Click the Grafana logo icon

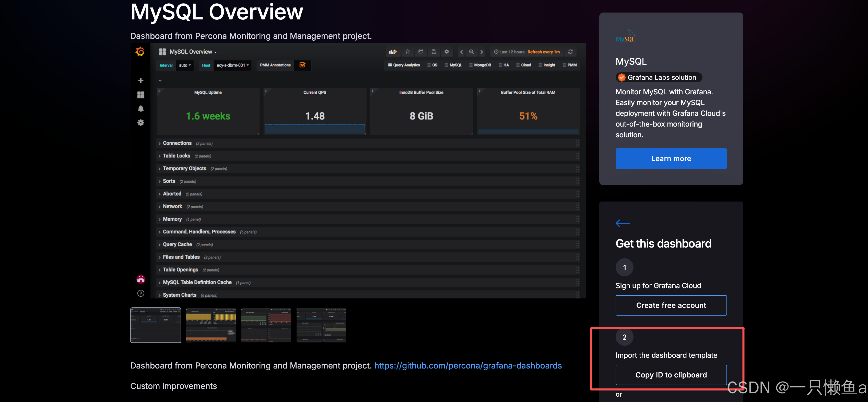(140, 52)
